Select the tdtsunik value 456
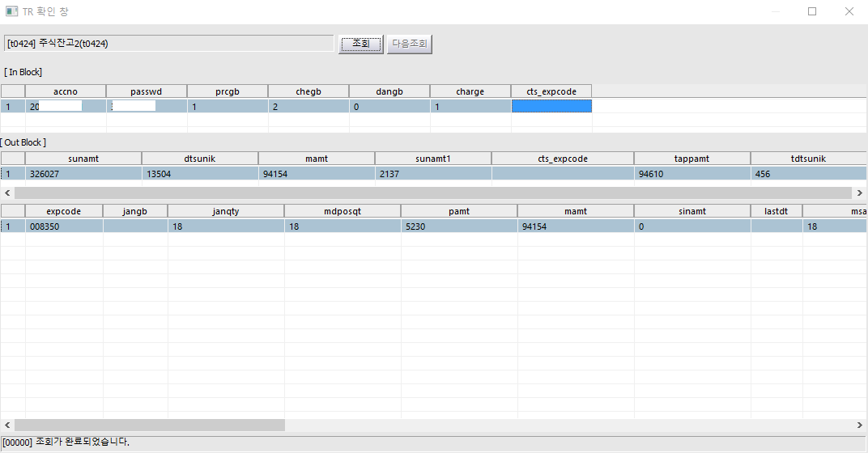The image size is (868, 453). point(809,174)
